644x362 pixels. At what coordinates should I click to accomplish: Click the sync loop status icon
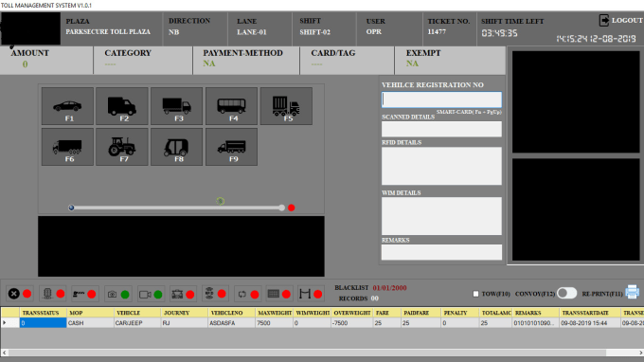click(242, 294)
